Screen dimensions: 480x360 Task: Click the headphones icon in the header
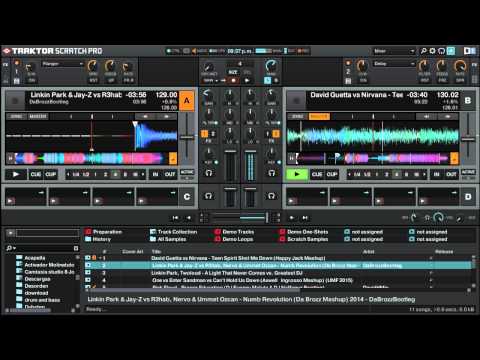pyautogui.click(x=441, y=51)
